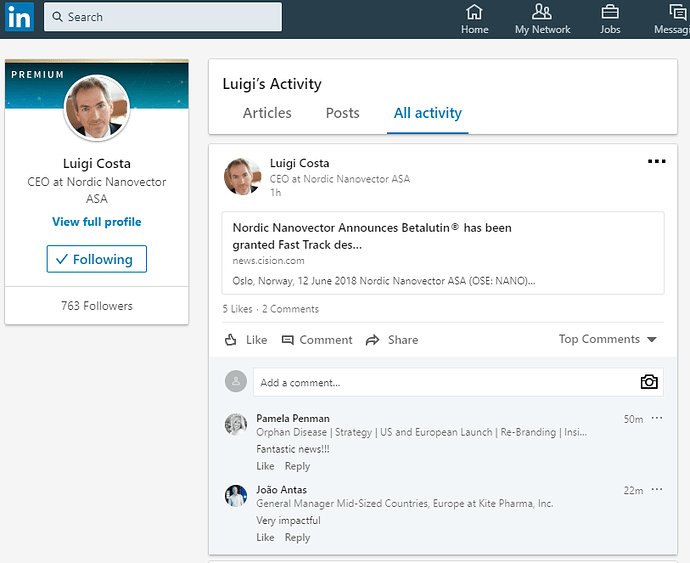The width and height of the screenshot is (690, 563).
Task: Open options menu on João Antas's comment
Action: tap(657, 489)
